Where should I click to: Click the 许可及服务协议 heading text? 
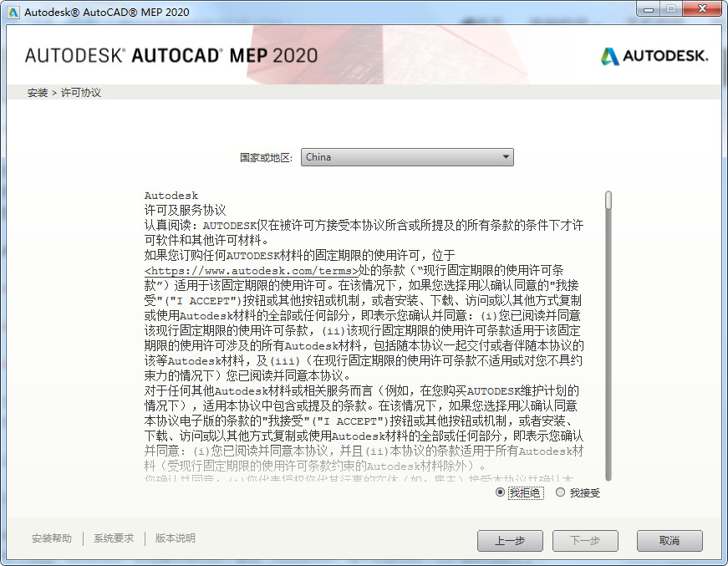point(185,211)
